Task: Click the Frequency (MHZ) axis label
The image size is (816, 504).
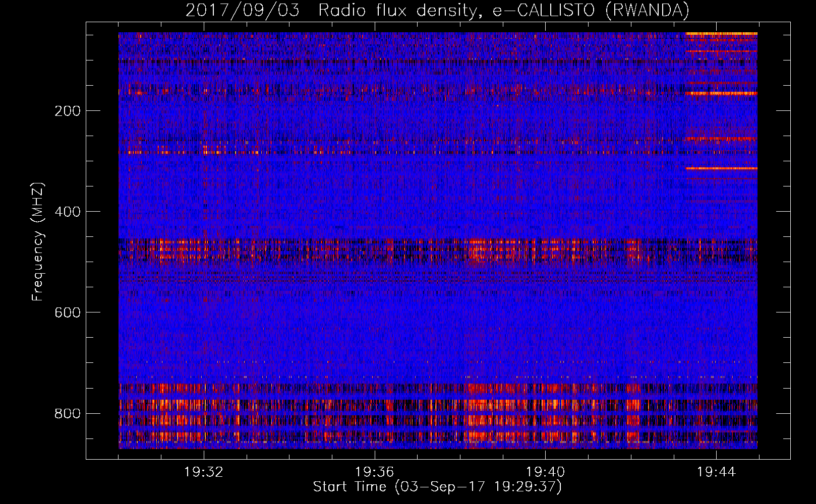Action: coord(38,241)
